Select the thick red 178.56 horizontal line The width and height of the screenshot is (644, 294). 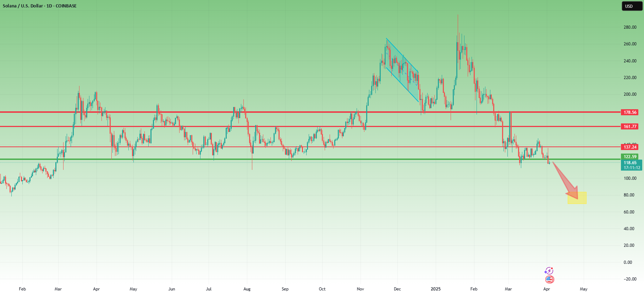[x=310, y=112]
